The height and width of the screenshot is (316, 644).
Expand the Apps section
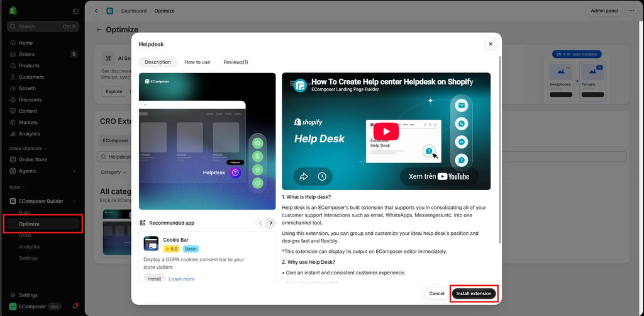(x=17, y=187)
